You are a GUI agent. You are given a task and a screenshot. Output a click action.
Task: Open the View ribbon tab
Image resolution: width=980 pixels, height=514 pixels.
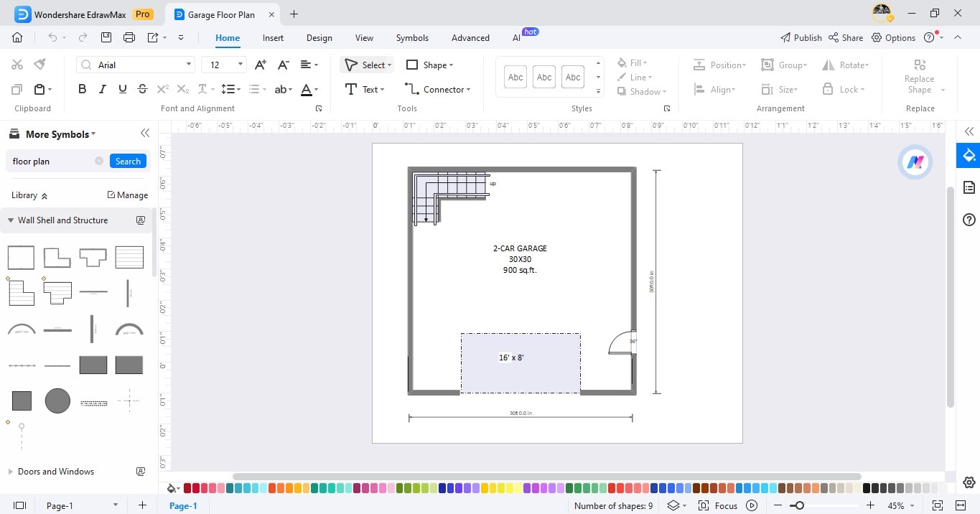pyautogui.click(x=364, y=38)
